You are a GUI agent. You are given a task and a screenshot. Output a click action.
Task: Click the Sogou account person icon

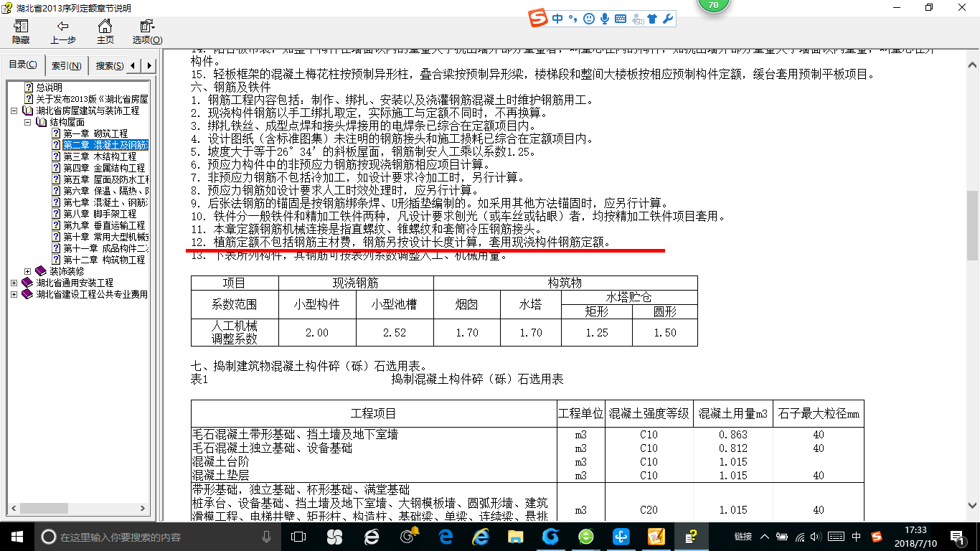[637, 19]
